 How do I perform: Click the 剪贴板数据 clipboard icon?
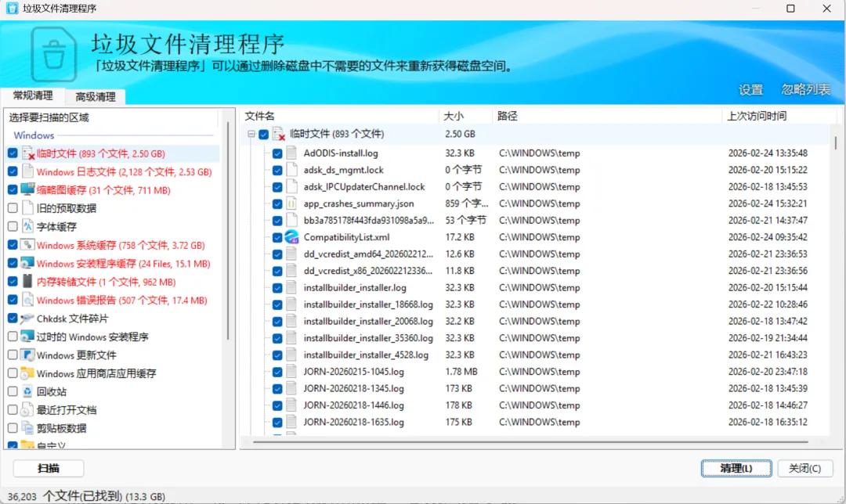pos(27,428)
